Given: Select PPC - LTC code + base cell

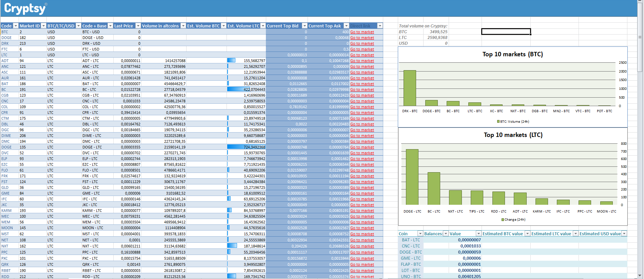Looking at the screenshot, I should (97, 252).
